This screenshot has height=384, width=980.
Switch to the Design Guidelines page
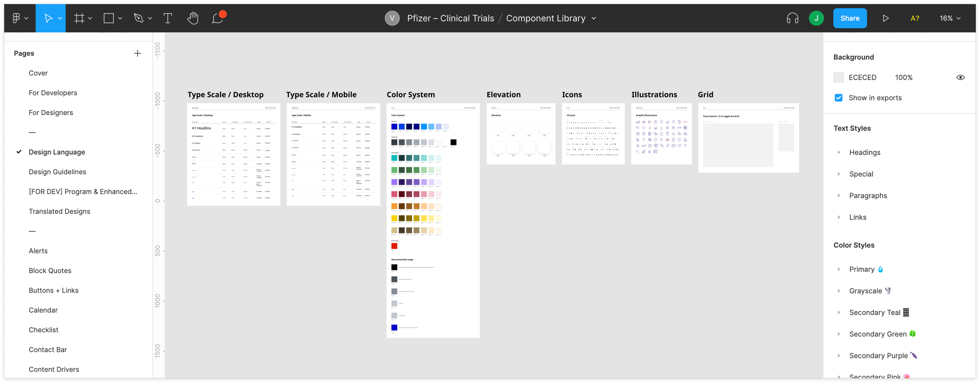click(x=57, y=172)
